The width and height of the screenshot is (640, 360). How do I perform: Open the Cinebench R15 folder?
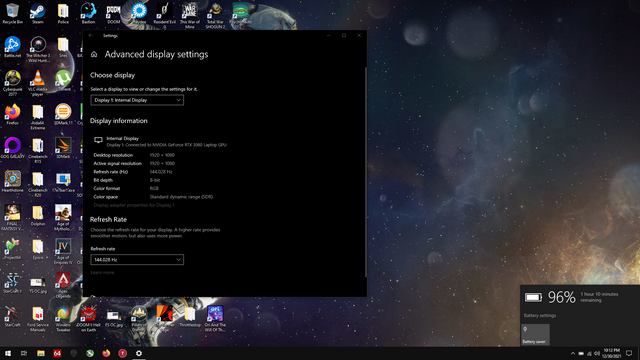(x=38, y=150)
